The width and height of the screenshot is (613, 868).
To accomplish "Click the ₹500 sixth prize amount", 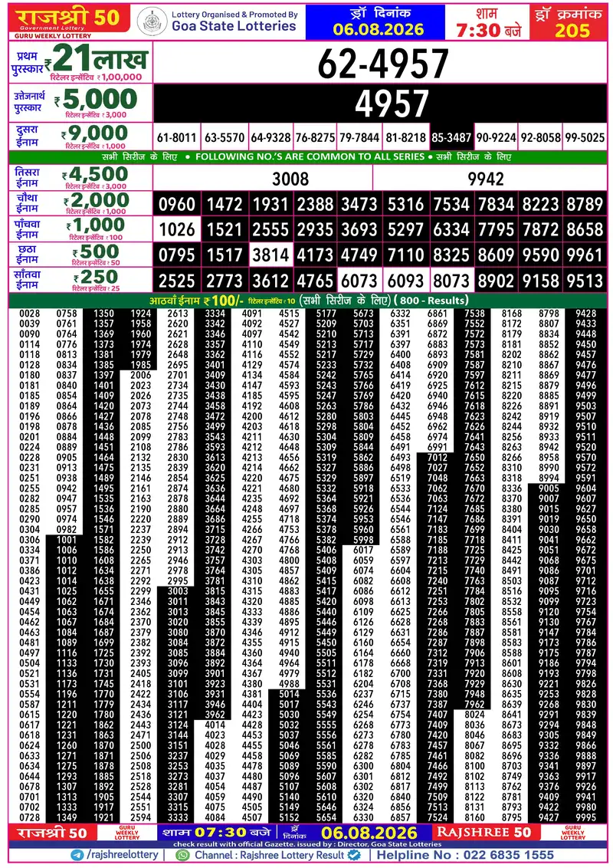I will pos(96,252).
